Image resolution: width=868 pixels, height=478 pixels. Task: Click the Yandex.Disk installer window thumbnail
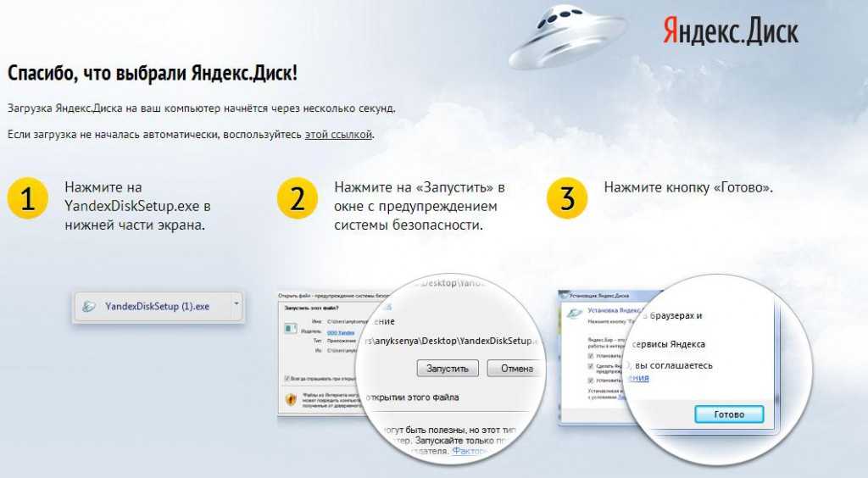coord(595,358)
